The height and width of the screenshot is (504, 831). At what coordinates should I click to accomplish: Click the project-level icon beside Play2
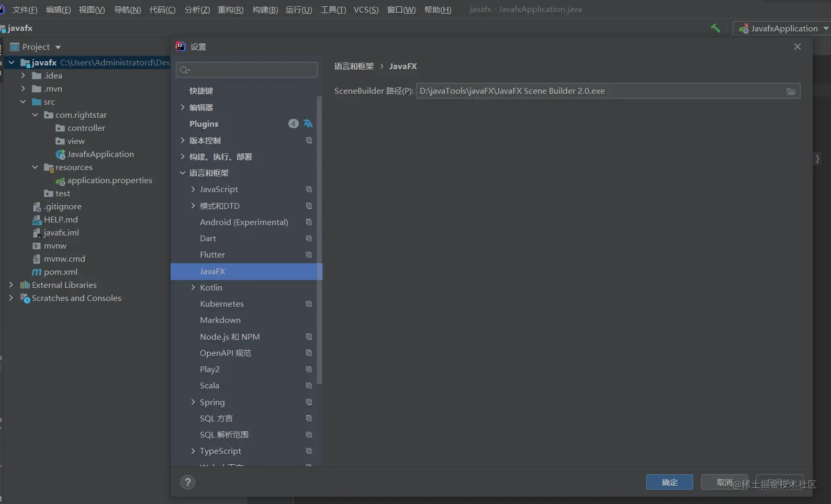tap(309, 369)
